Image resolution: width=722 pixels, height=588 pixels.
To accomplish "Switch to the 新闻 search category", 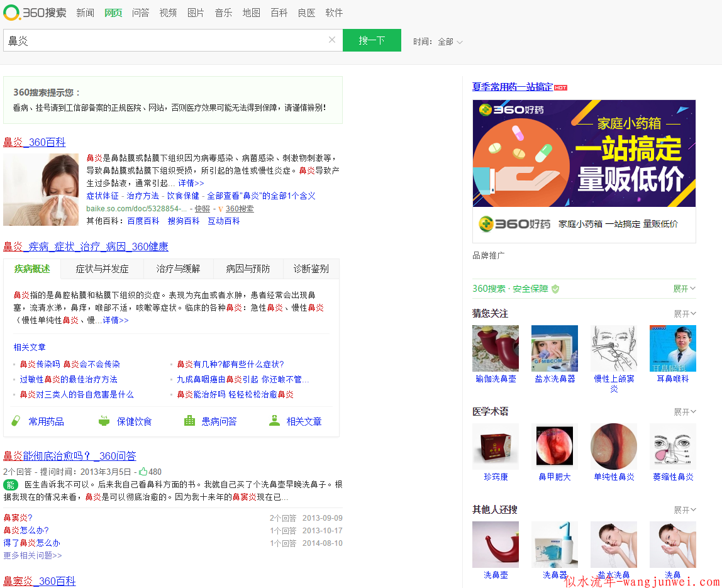I will 85,13.
